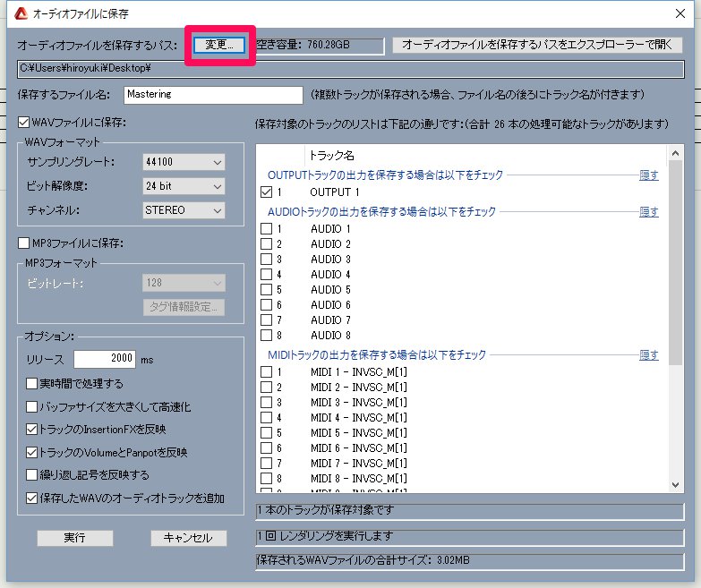The image size is (701, 588).
Task: Open the channel STEREO dropdown
Action: 183,210
